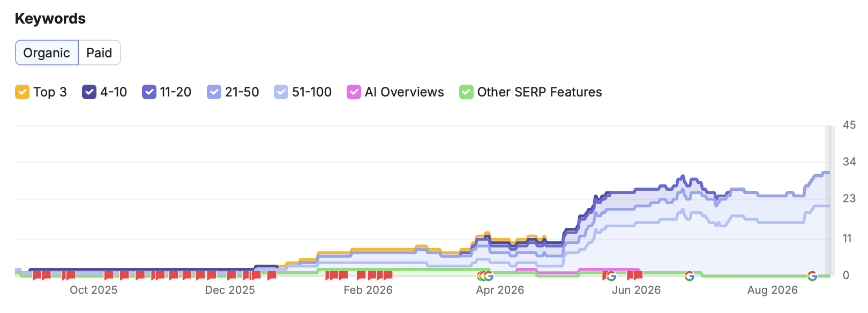Click the Jun 2026 axis label
The width and height of the screenshot is (868, 313).
tap(637, 290)
